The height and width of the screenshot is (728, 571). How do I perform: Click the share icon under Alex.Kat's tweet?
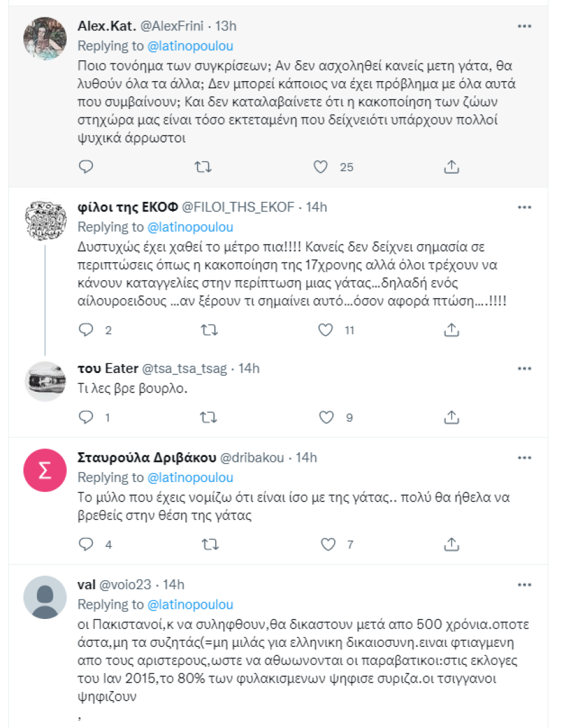(450, 167)
